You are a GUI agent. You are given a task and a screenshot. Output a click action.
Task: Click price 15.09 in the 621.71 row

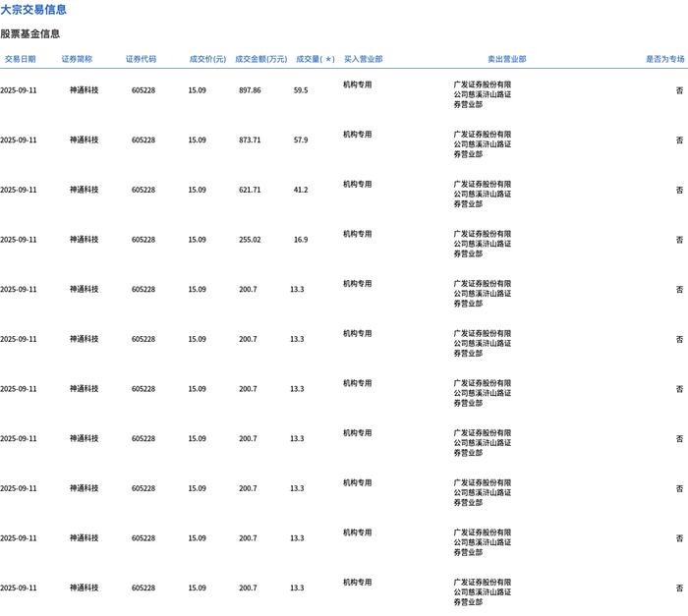197,190
